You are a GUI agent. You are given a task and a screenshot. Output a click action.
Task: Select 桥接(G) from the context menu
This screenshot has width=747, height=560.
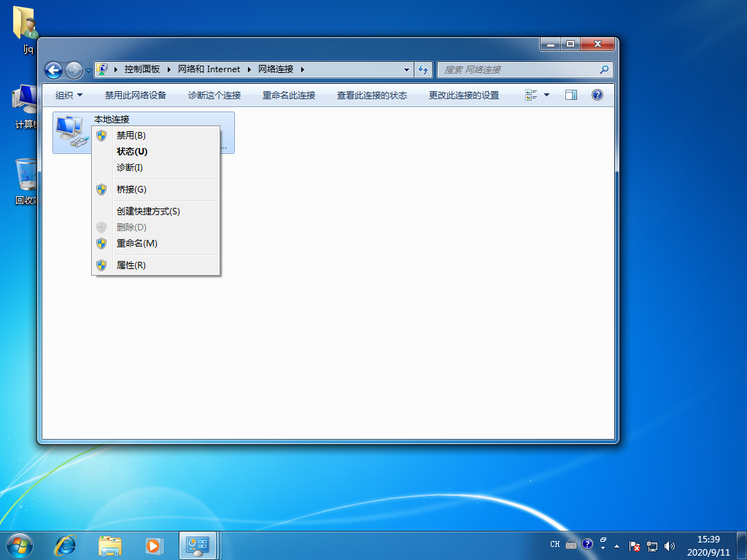pyautogui.click(x=131, y=190)
